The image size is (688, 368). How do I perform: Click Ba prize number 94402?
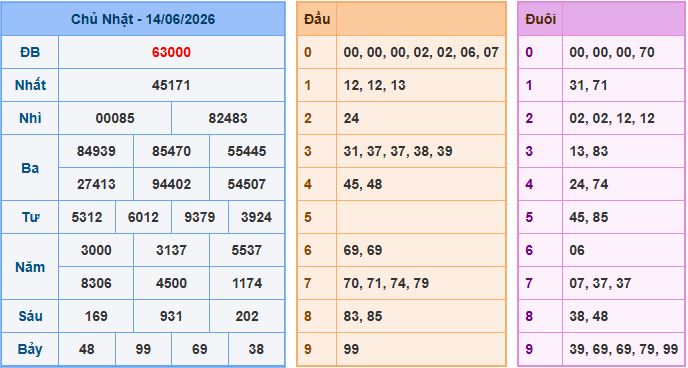[x=171, y=184]
